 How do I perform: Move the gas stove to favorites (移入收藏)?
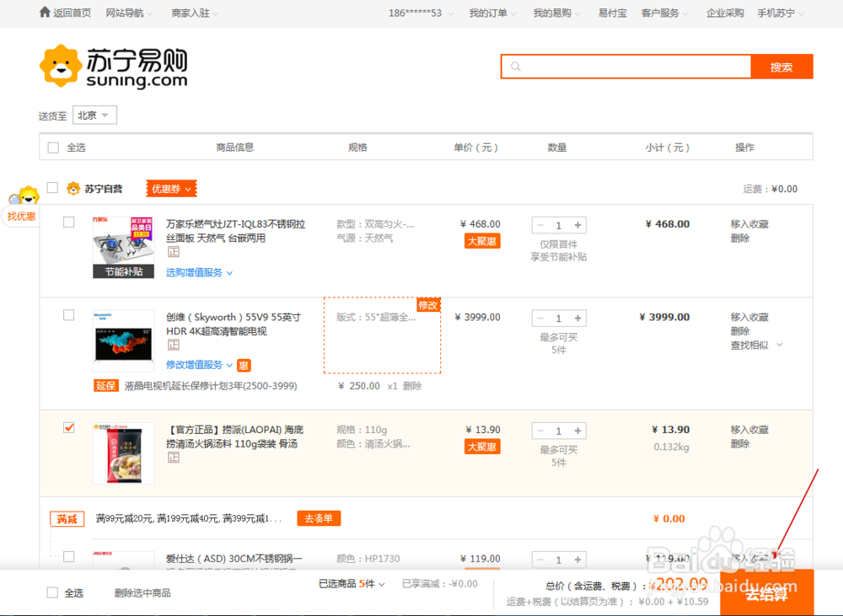[749, 224]
